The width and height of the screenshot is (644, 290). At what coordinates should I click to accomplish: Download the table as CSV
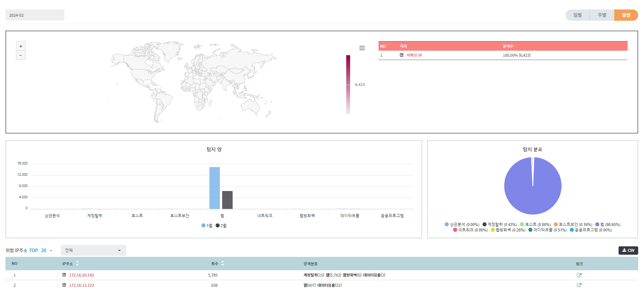click(628, 250)
